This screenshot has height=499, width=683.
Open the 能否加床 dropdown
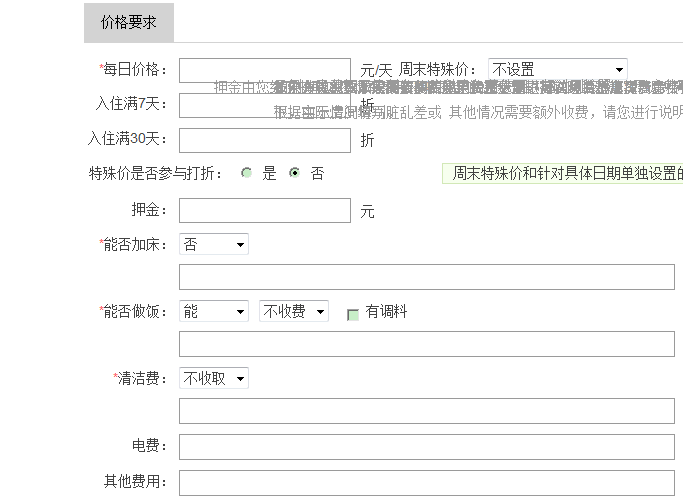point(214,244)
